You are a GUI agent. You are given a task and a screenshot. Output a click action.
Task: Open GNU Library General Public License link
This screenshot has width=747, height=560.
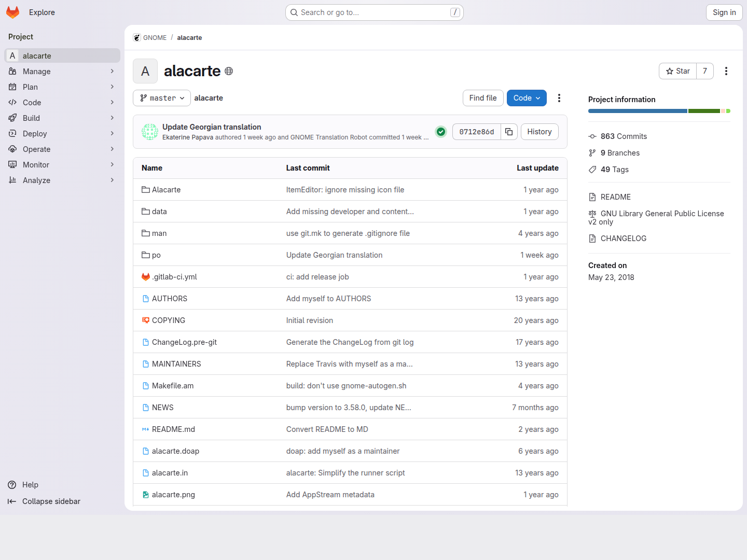click(656, 218)
